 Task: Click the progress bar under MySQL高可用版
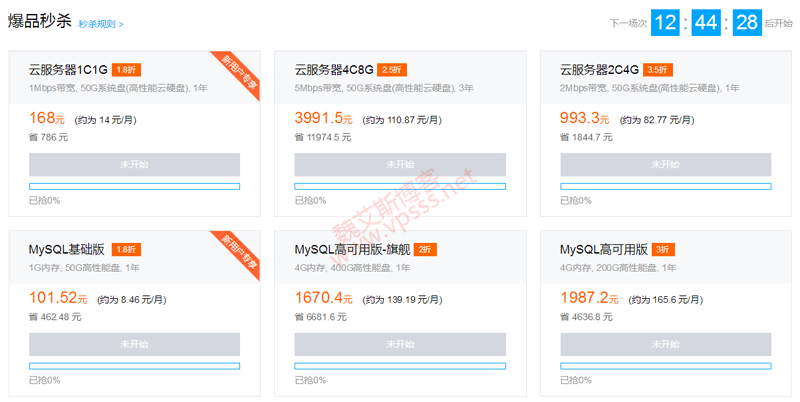point(665,366)
